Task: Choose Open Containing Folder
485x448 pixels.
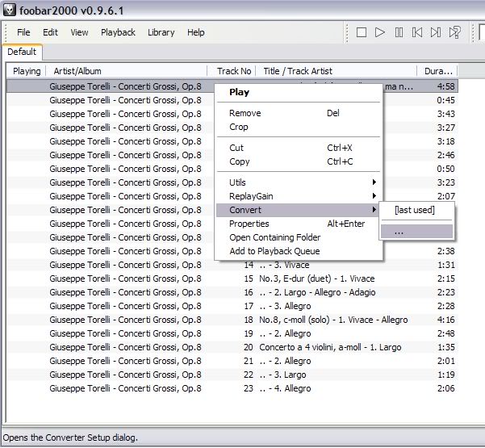Action: pos(299,237)
